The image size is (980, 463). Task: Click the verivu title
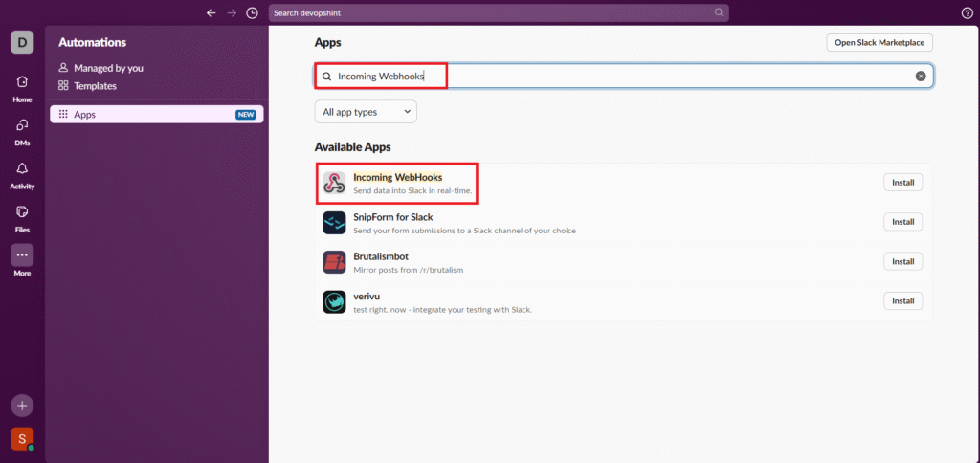(367, 296)
